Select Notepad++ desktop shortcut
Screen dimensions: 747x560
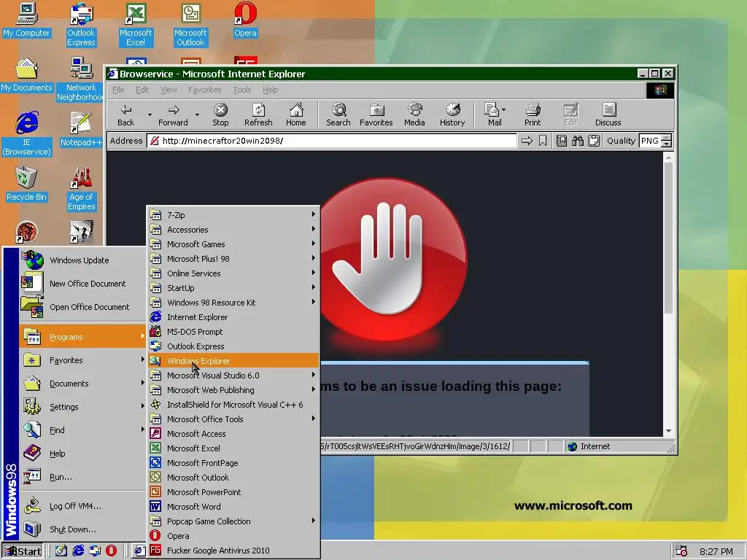tap(81, 130)
